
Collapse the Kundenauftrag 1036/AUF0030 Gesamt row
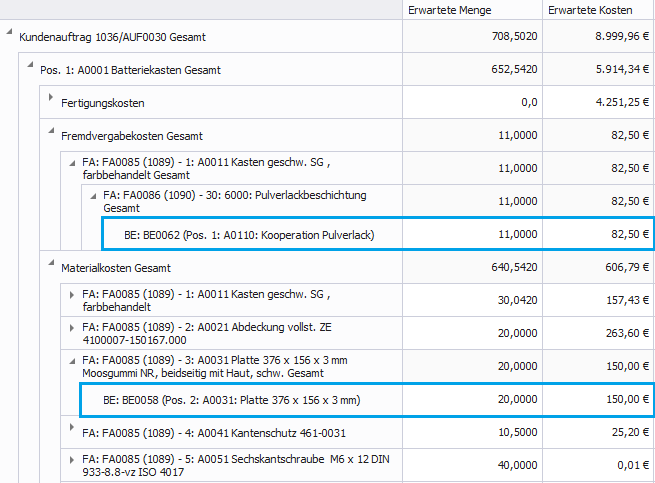pos(10,36)
